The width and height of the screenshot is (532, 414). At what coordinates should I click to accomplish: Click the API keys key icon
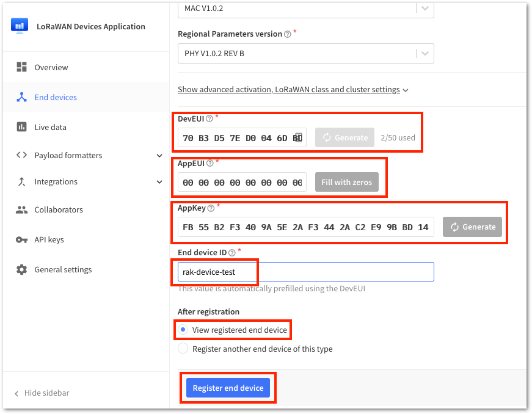tap(22, 240)
